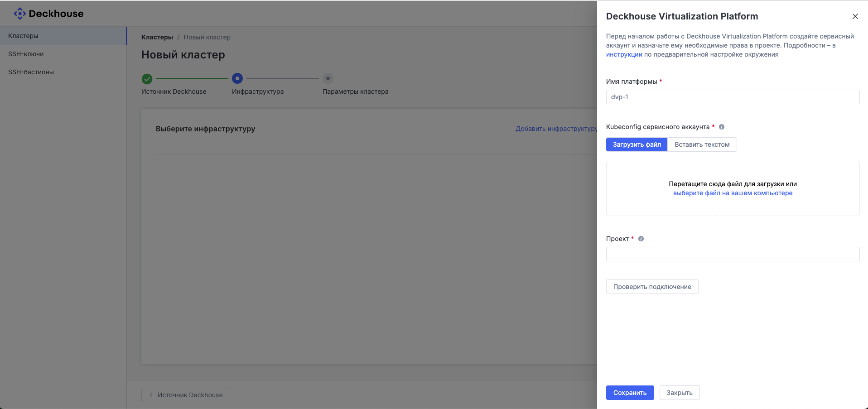This screenshot has height=409, width=868.
Task: Click the Источник Deckhouse step label
Action: point(174,91)
